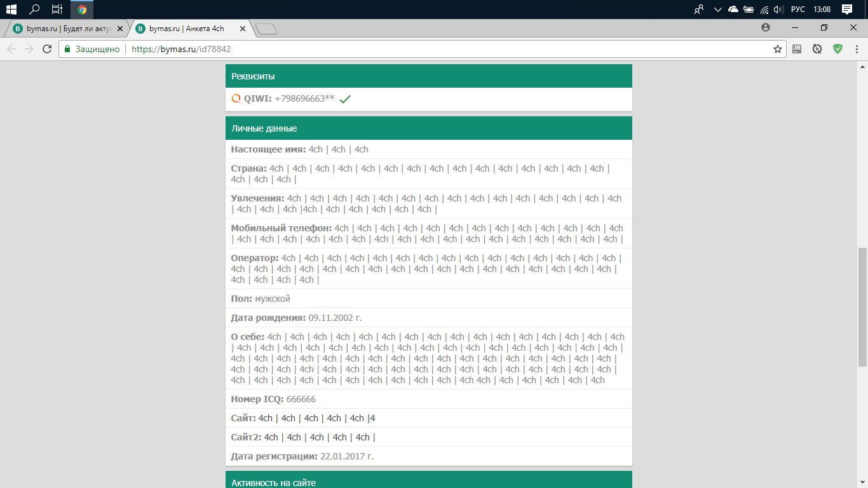Image resolution: width=868 pixels, height=488 pixels.
Task: Click the first 4ch link in Сайт row
Action: pos(266,418)
